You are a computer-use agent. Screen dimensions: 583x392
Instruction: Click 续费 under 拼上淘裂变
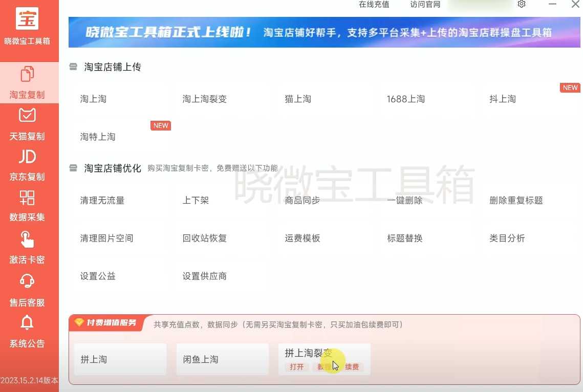[352, 367]
